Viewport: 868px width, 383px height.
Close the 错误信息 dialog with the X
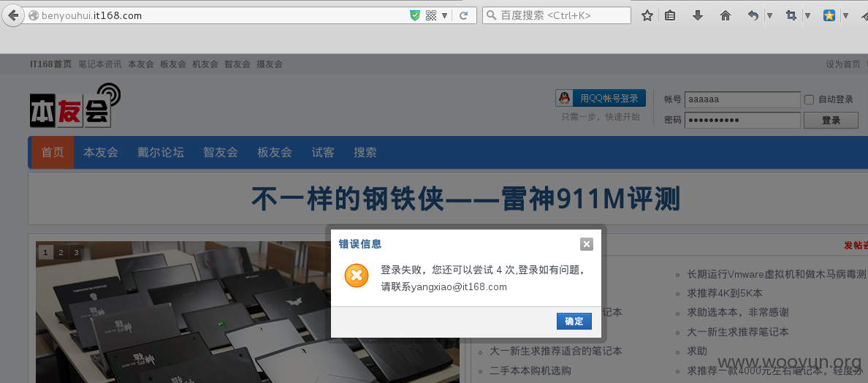(x=587, y=244)
